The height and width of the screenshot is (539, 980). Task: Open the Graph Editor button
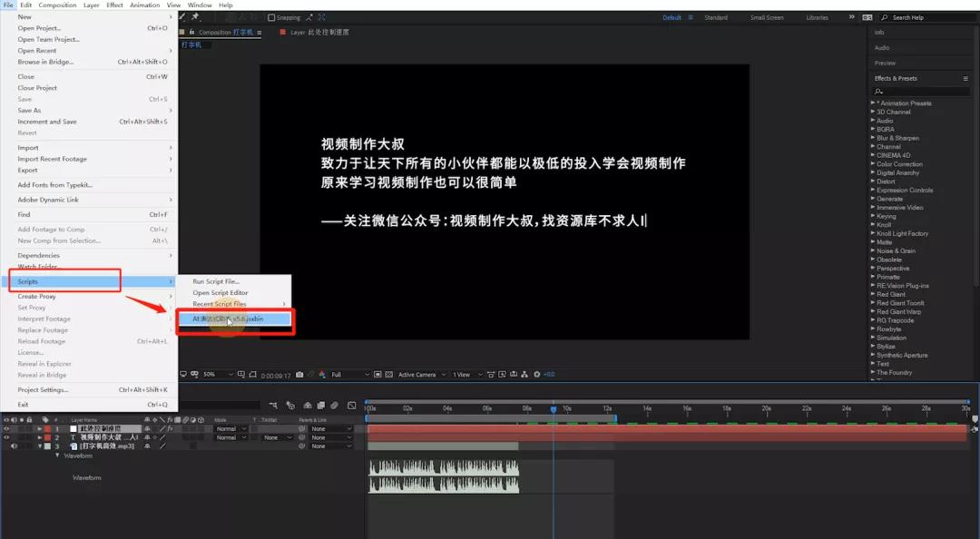[352, 406]
